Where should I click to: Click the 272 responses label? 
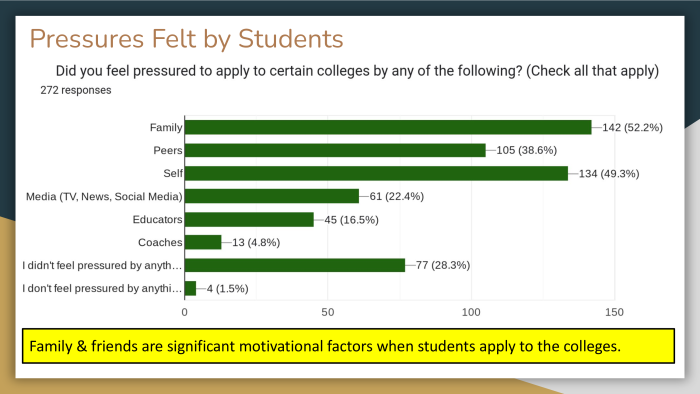(76, 90)
